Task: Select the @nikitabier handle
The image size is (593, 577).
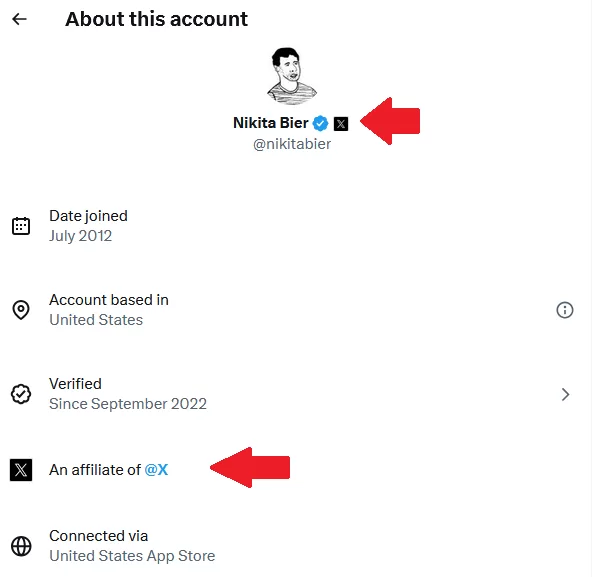Action: tap(292, 144)
